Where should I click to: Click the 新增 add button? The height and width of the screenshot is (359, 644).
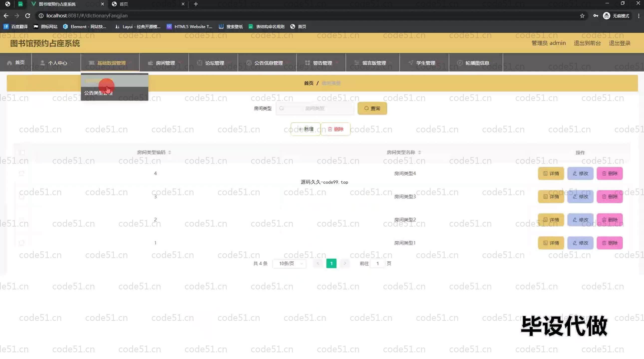(306, 129)
